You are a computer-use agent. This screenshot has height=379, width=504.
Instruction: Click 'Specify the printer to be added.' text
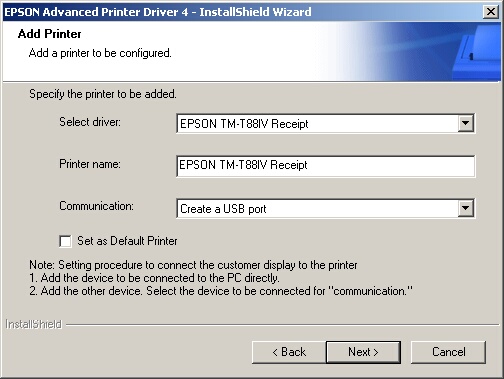point(103,94)
